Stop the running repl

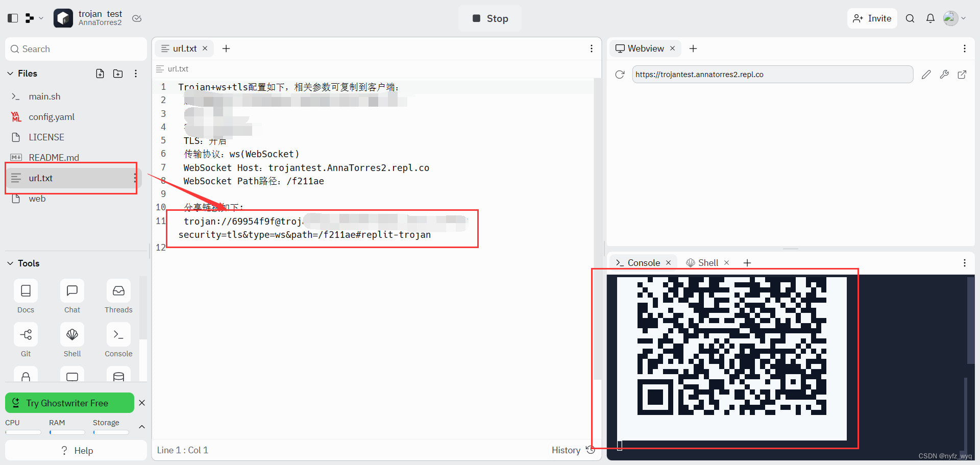tap(490, 18)
